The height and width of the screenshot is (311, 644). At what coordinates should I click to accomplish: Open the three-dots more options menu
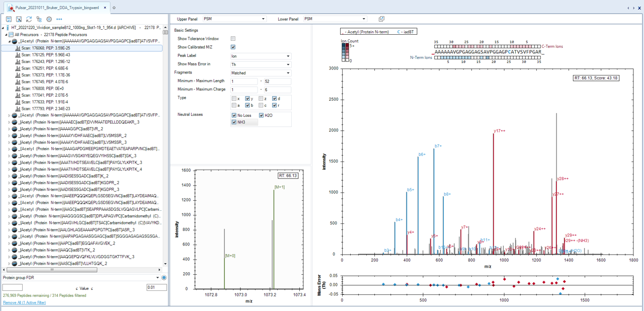59,19
